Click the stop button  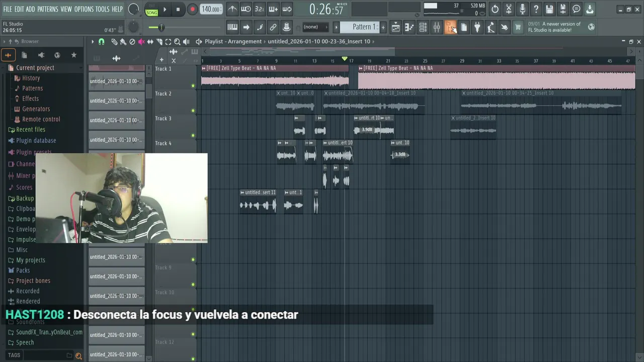click(178, 10)
